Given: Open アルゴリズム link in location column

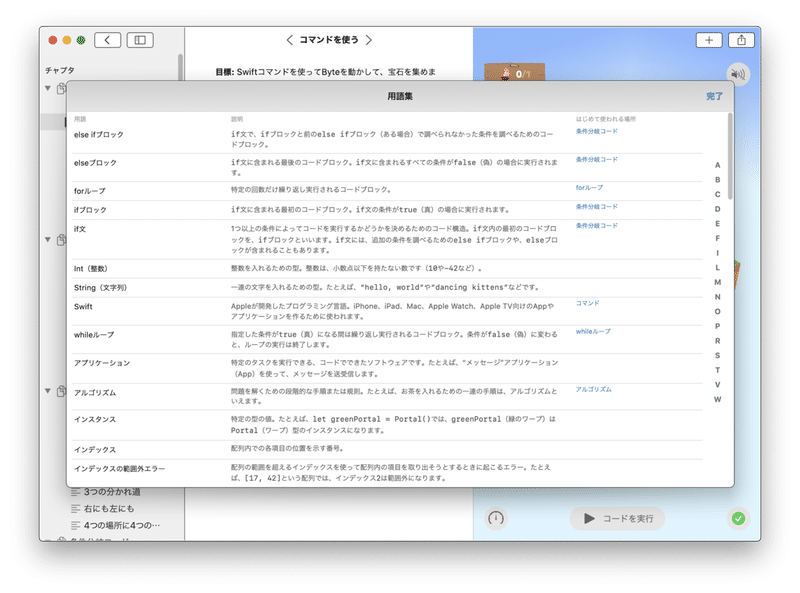Looking at the screenshot, I should (593, 389).
